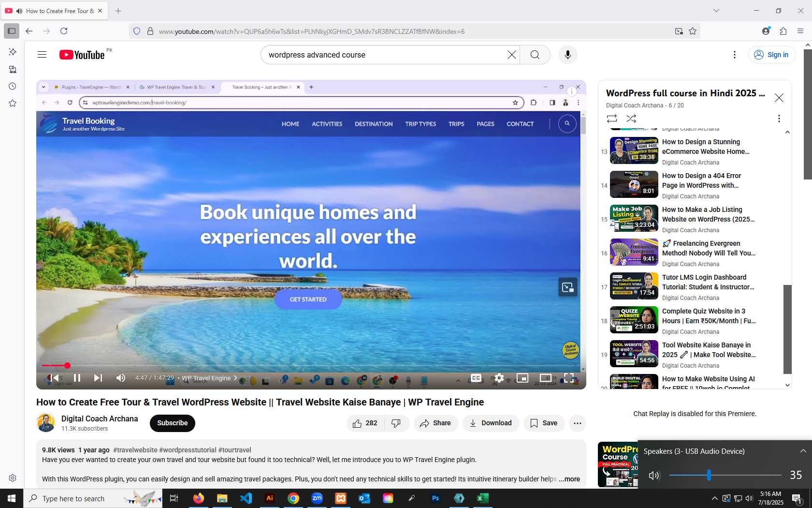The width and height of the screenshot is (812, 508).
Task: Run search with the magnifier button
Action: [x=535, y=55]
